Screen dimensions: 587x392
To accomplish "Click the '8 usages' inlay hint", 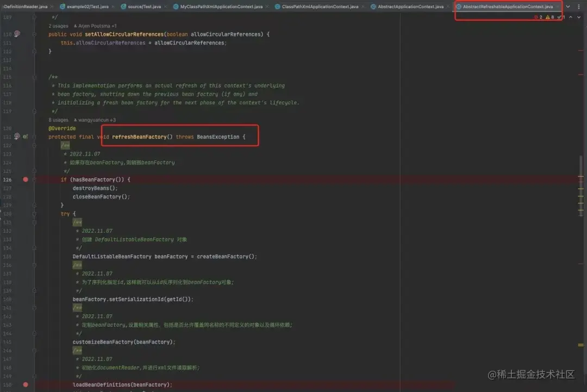I will coord(58,120).
